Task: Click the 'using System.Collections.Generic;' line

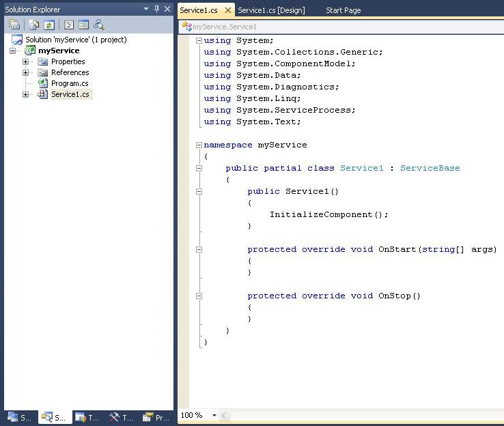Action: point(293,52)
